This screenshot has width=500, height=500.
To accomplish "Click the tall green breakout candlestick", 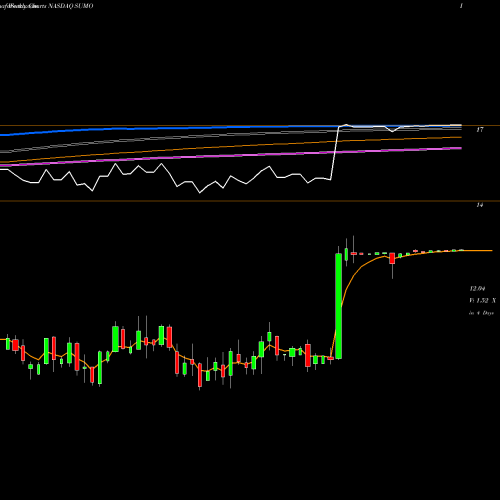I will [339, 306].
